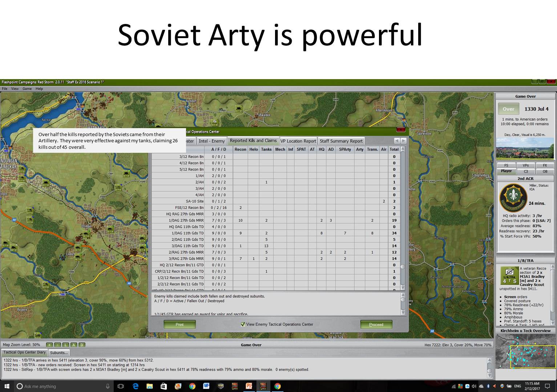
Task: Click the 1/B/TFA unit counter icon
Action: point(509,275)
